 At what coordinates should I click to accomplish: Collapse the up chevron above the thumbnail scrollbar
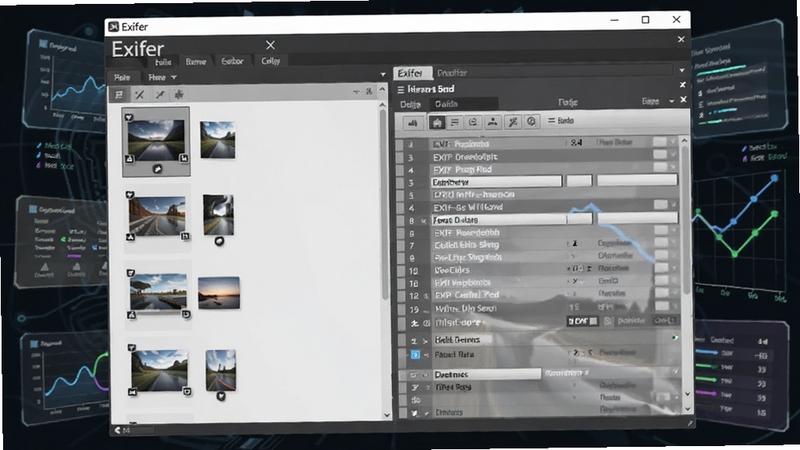pyautogui.click(x=382, y=90)
